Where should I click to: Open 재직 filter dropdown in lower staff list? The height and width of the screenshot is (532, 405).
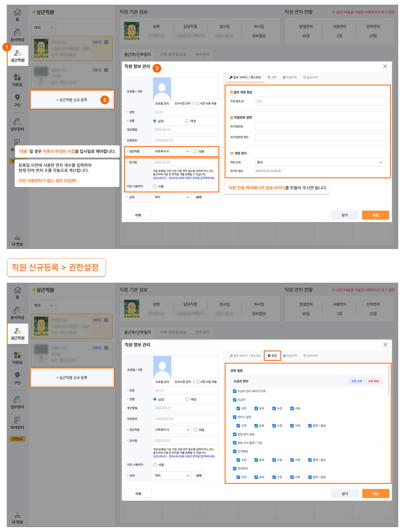tap(44, 305)
